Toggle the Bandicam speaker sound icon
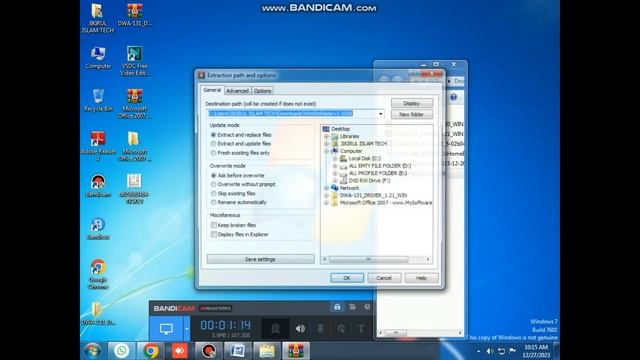The height and width of the screenshot is (360, 640). 300,329
